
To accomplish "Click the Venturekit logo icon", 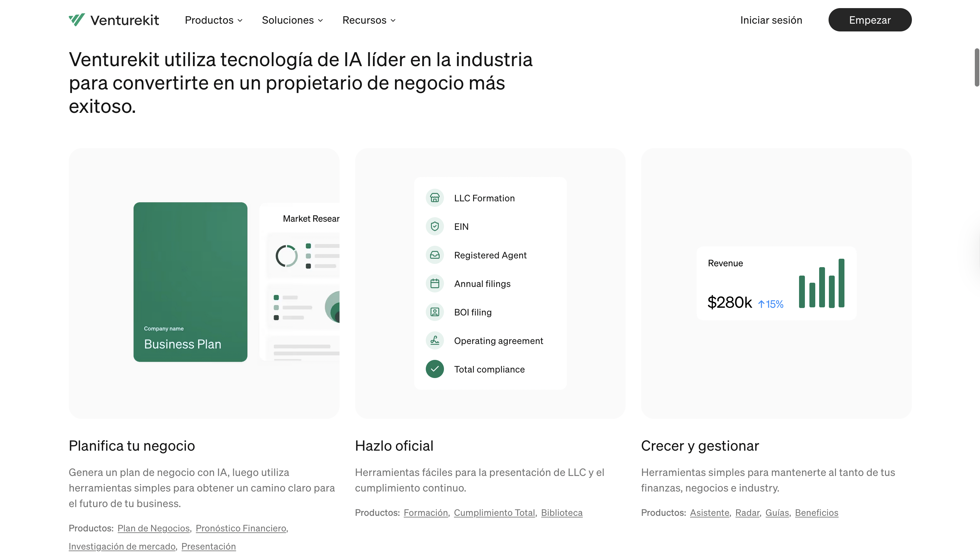I will [77, 20].
